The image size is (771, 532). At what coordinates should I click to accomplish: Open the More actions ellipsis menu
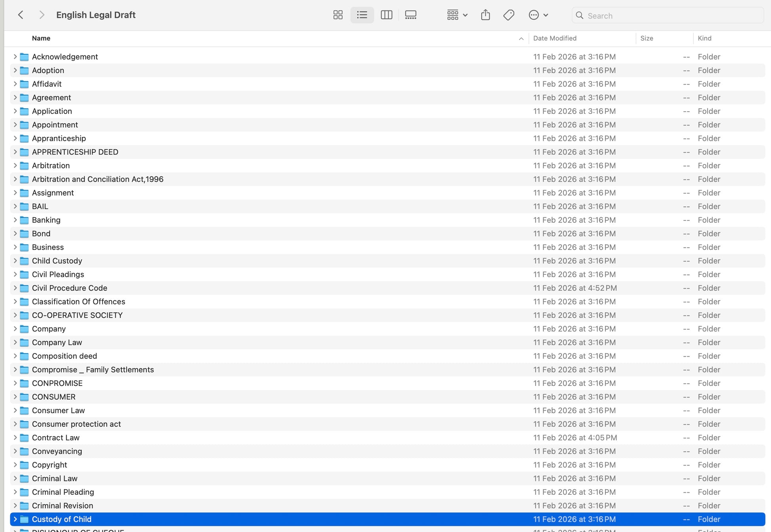coord(538,15)
